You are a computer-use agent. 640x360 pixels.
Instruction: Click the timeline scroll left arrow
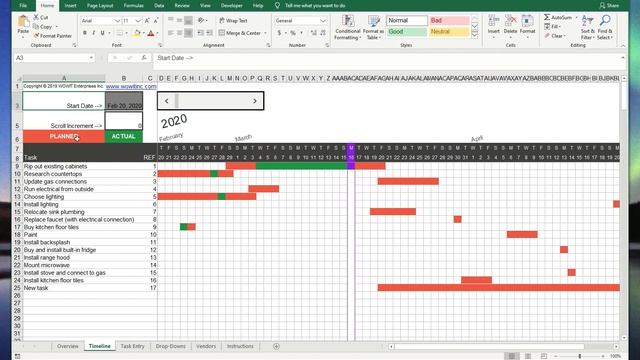(167, 101)
